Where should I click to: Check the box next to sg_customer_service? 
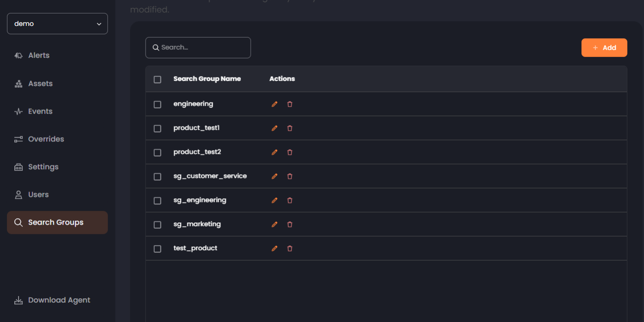157,177
